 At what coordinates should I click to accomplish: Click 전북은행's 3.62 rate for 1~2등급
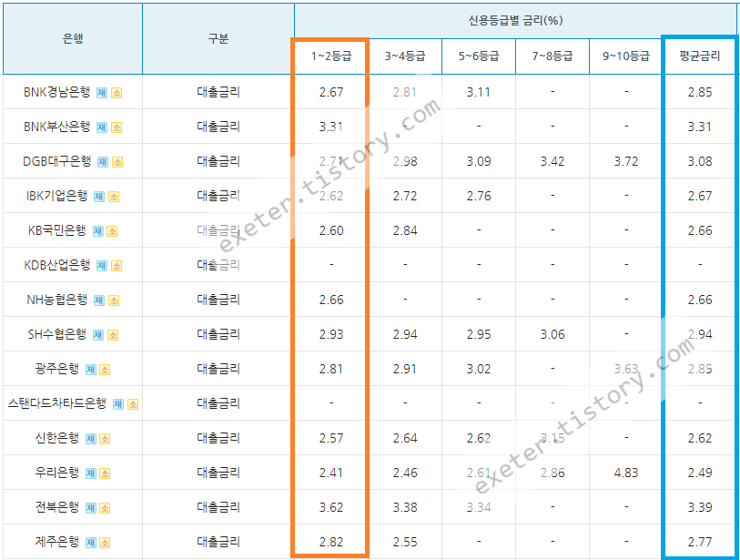[x=331, y=507]
